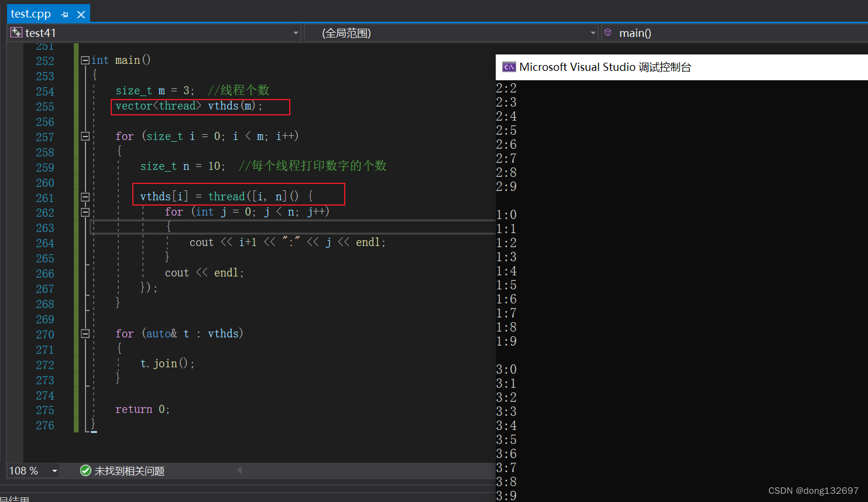This screenshot has height=502, width=868.
Task: Collapse the first for loop at line 257
Action: pyautogui.click(x=85, y=136)
